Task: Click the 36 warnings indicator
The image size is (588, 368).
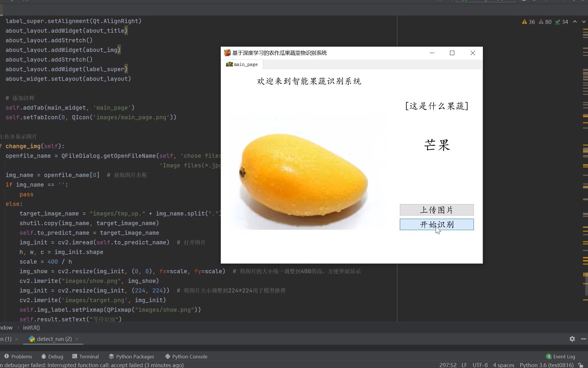Action: point(528,22)
